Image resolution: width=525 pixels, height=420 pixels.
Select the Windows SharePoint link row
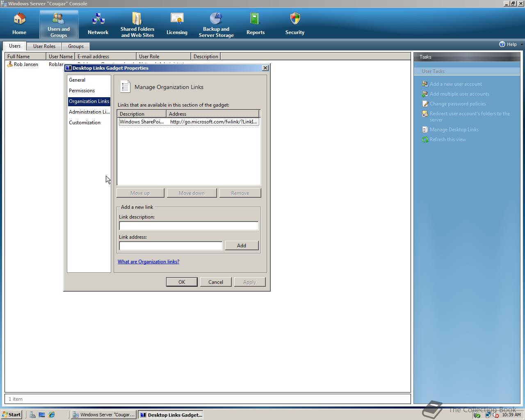coord(189,122)
